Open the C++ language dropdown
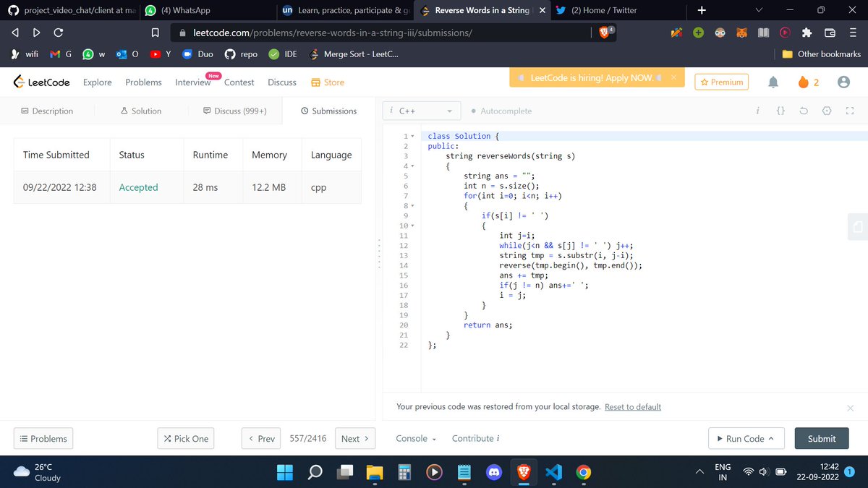 [x=422, y=111]
